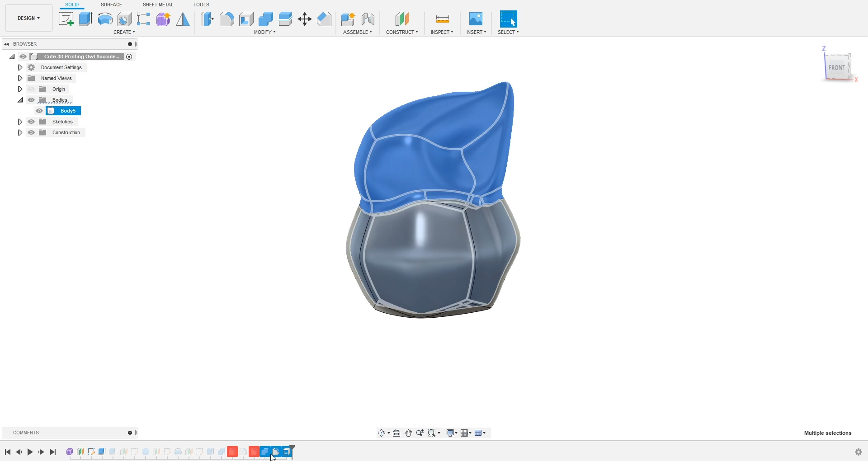Open the Assemble menu
The height and width of the screenshot is (461, 868).
point(358,32)
